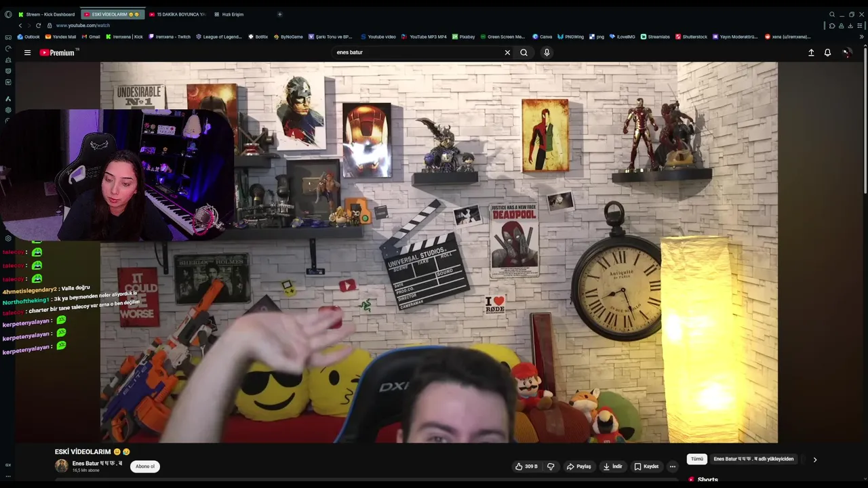Open the Yayın Moderatörü bookmark
This screenshot has height=488, width=868.
(735, 37)
